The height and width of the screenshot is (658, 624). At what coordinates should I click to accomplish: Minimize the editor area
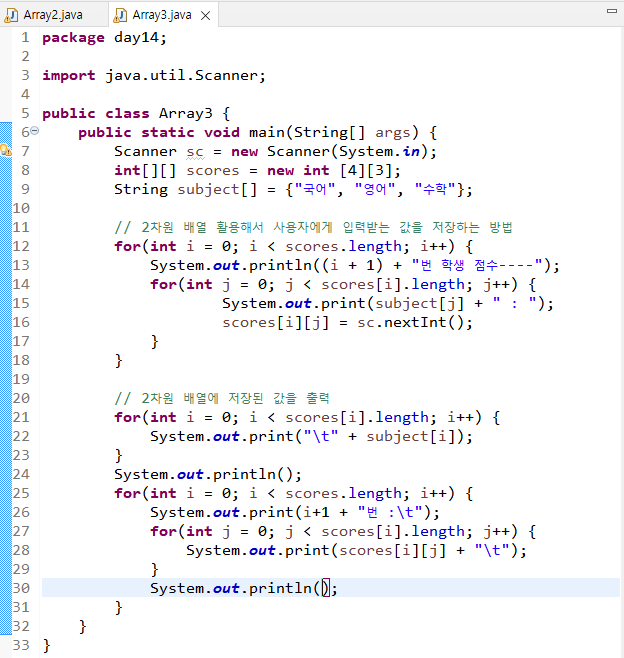point(612,11)
